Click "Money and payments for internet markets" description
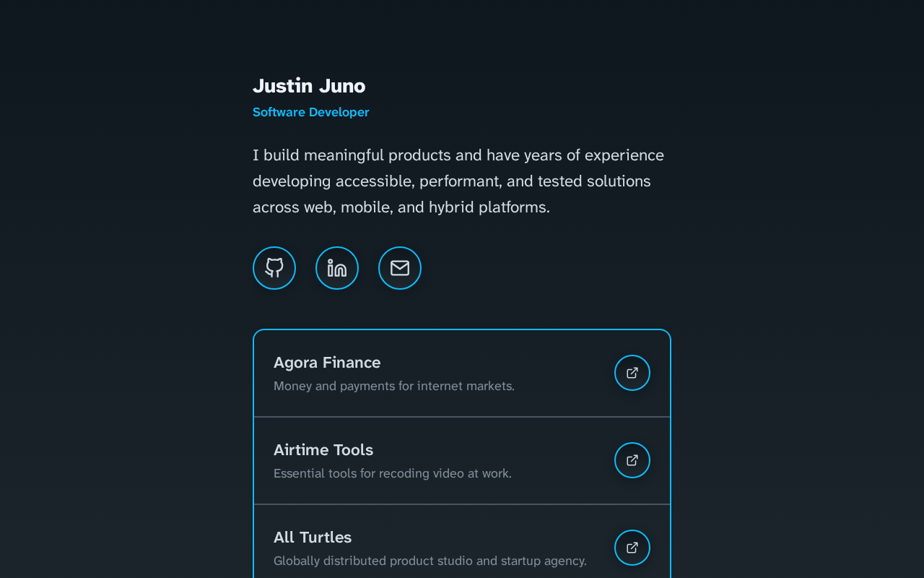The height and width of the screenshot is (578, 924). coord(394,386)
